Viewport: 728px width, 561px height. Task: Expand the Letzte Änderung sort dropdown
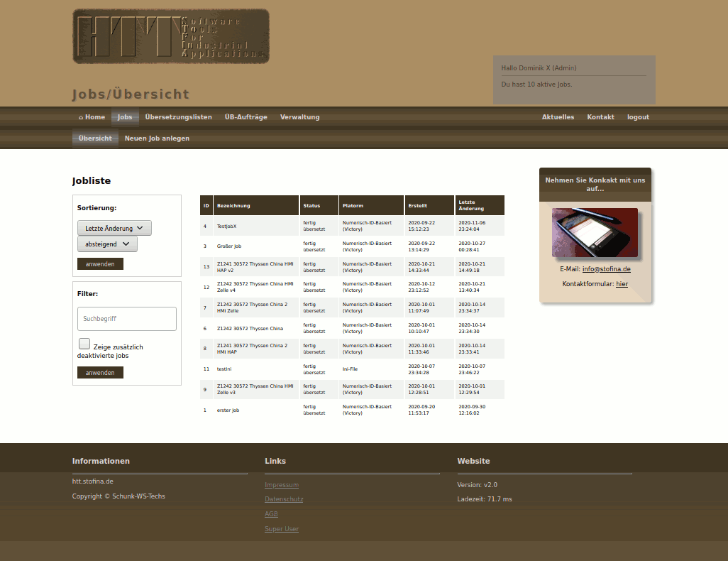(x=114, y=228)
